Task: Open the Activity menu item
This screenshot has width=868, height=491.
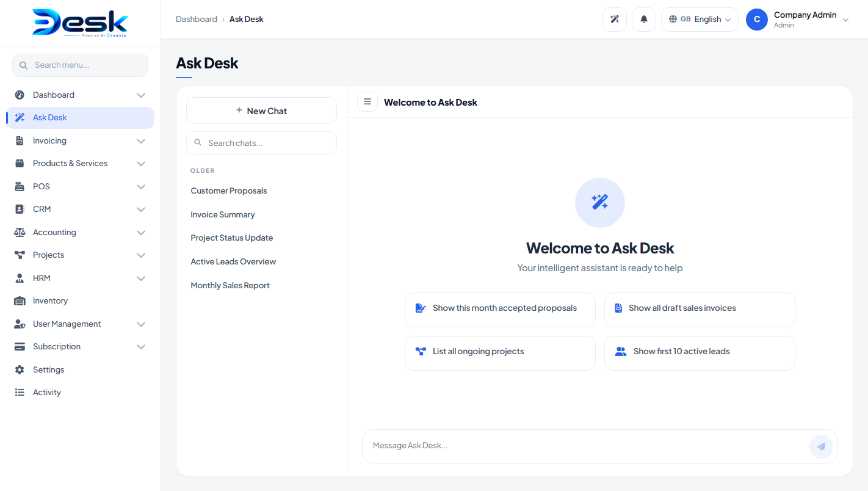Action: pyautogui.click(x=80, y=393)
